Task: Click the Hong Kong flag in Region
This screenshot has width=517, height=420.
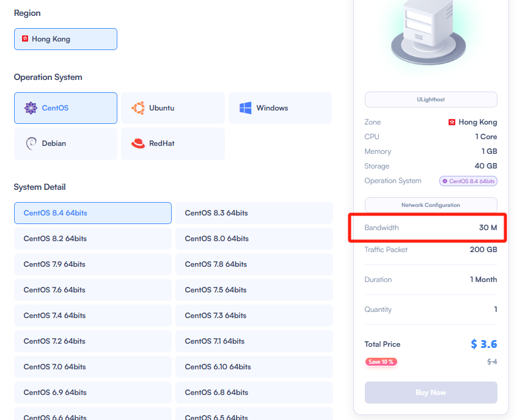Action: pyautogui.click(x=25, y=39)
